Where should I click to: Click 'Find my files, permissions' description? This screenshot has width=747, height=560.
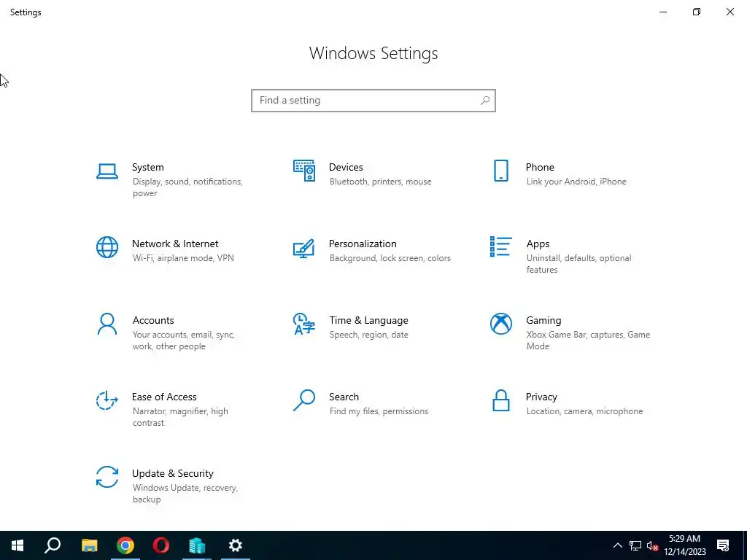click(379, 411)
